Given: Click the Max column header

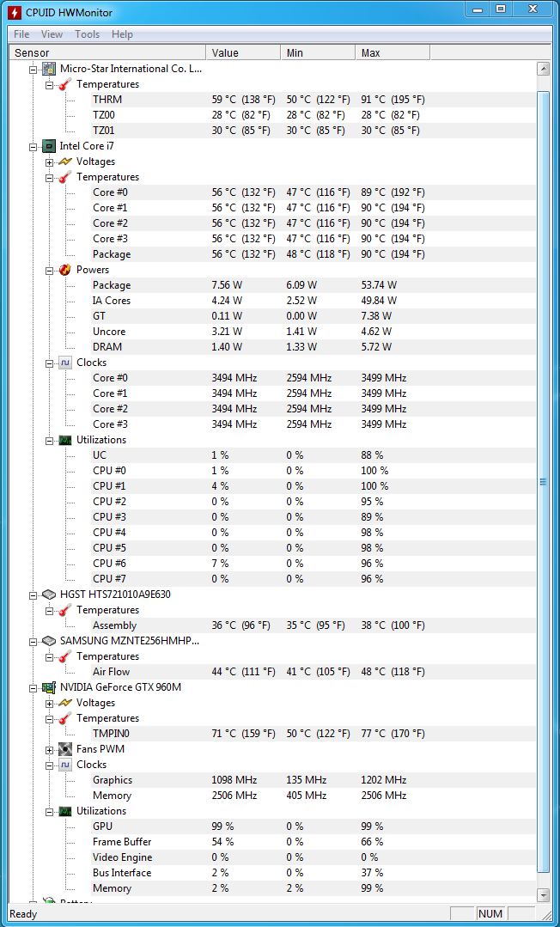Looking at the screenshot, I should 393,53.
